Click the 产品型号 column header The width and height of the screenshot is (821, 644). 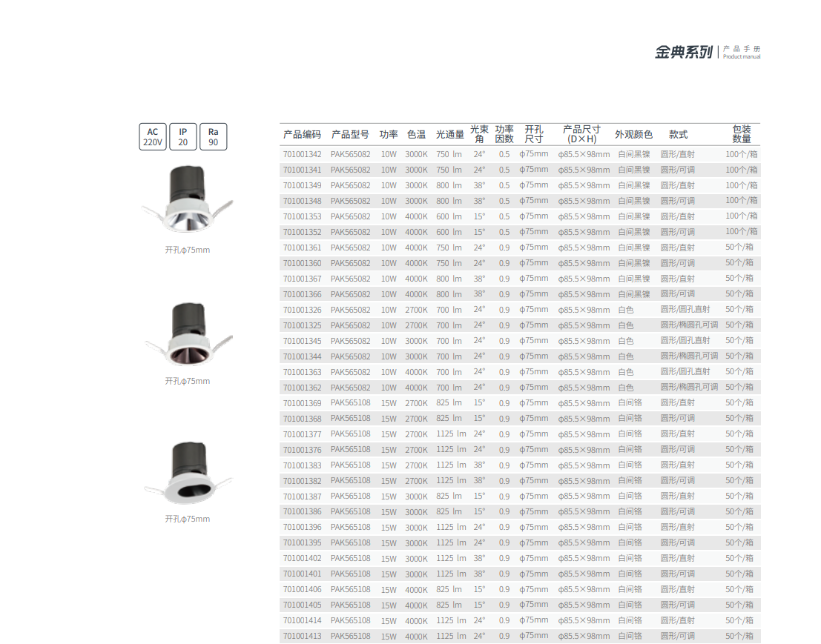(x=349, y=135)
